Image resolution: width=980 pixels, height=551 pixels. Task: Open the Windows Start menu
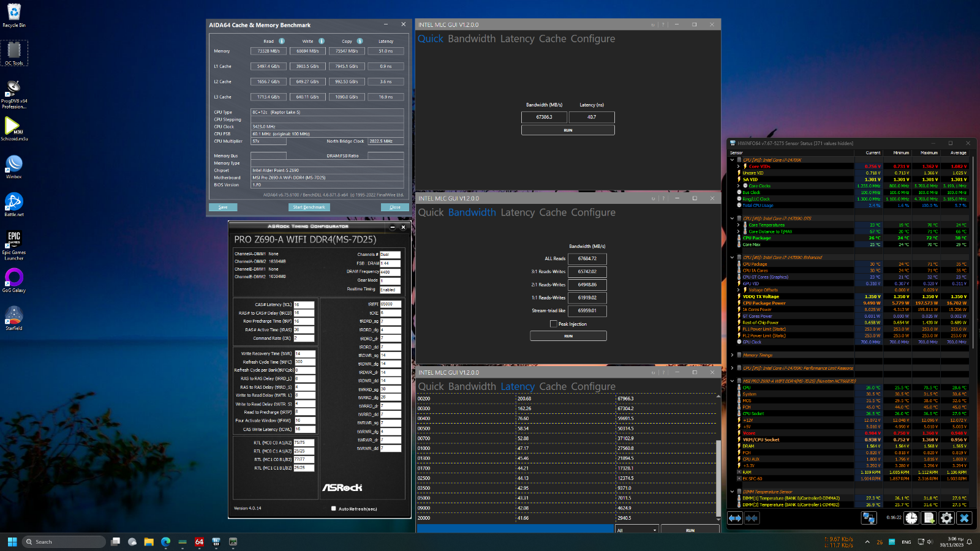[x=12, y=542]
